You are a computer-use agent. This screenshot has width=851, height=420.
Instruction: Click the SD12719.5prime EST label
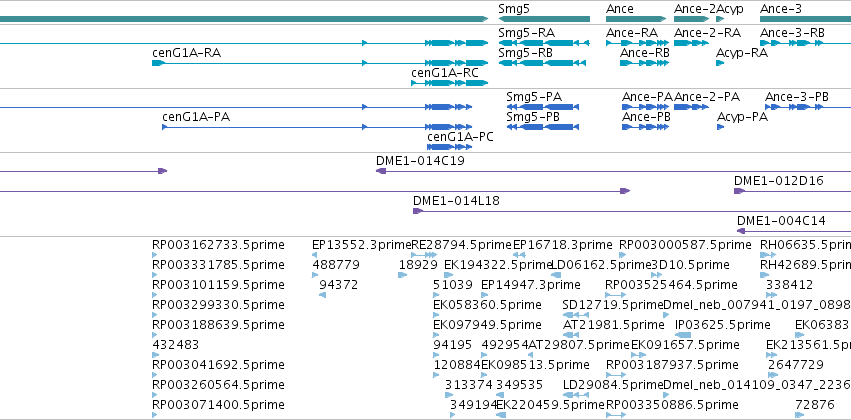[613, 305]
